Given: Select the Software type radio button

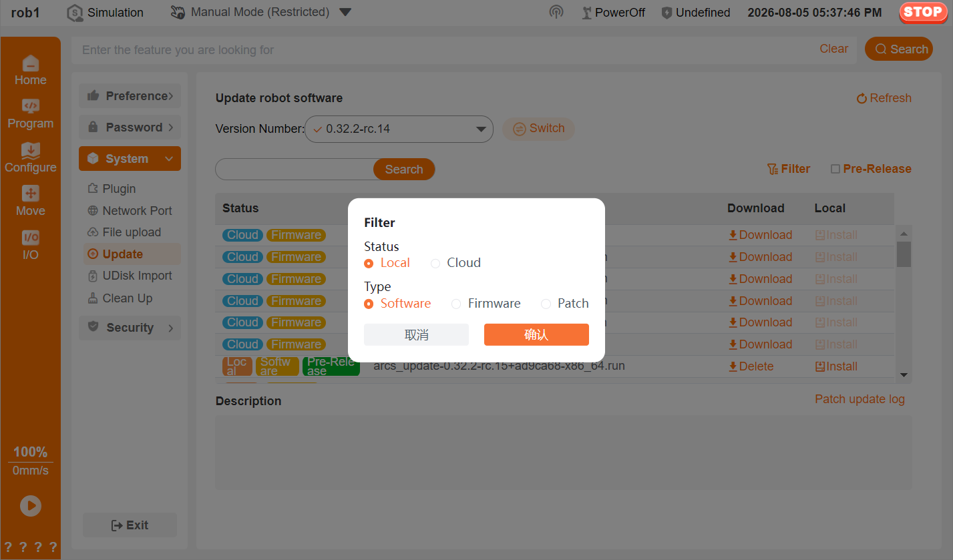Looking at the screenshot, I should pyautogui.click(x=369, y=304).
